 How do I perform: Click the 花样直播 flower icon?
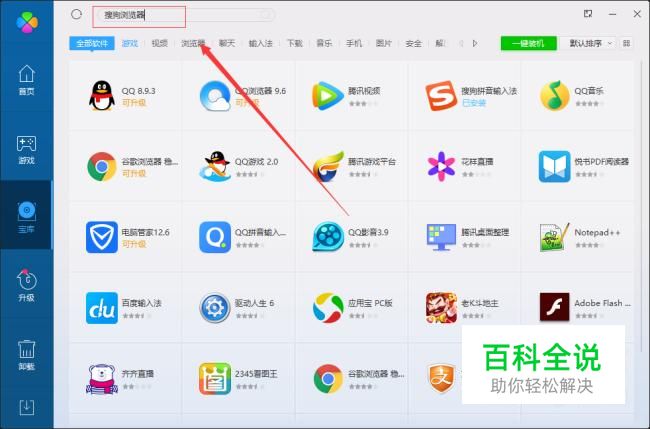[441, 167]
